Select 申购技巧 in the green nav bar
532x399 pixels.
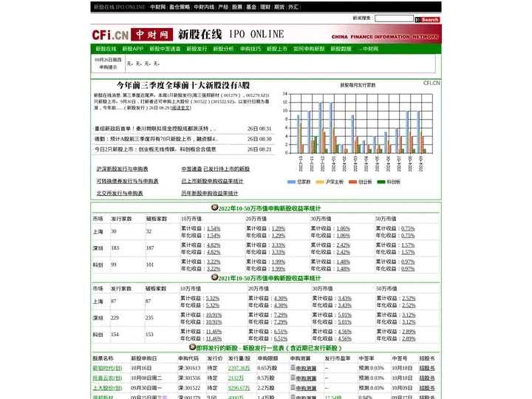tap(250, 49)
